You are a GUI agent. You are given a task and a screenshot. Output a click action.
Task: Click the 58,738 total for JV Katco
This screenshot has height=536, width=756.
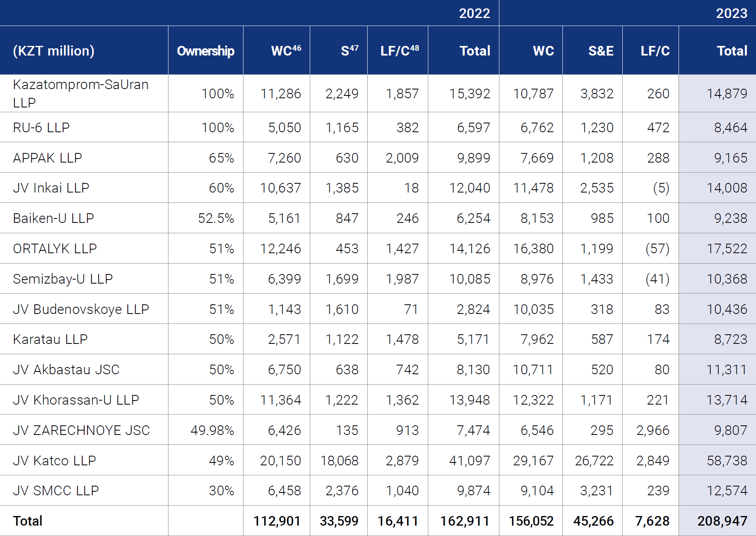coord(727,461)
